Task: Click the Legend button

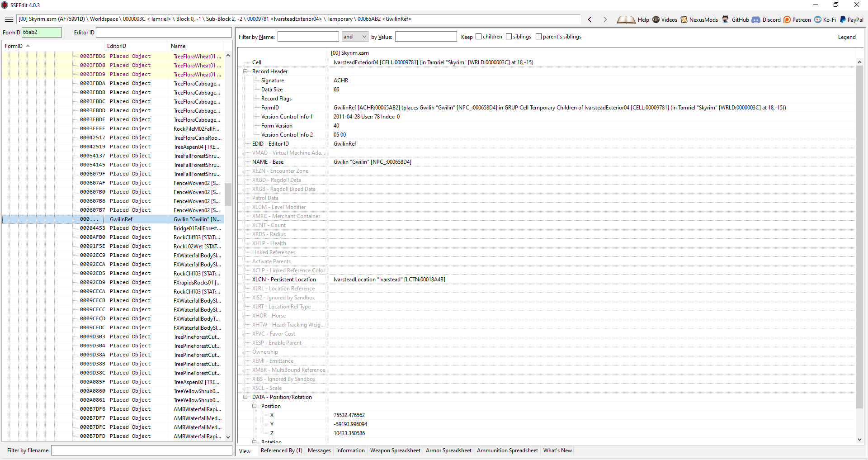Action: (x=846, y=37)
